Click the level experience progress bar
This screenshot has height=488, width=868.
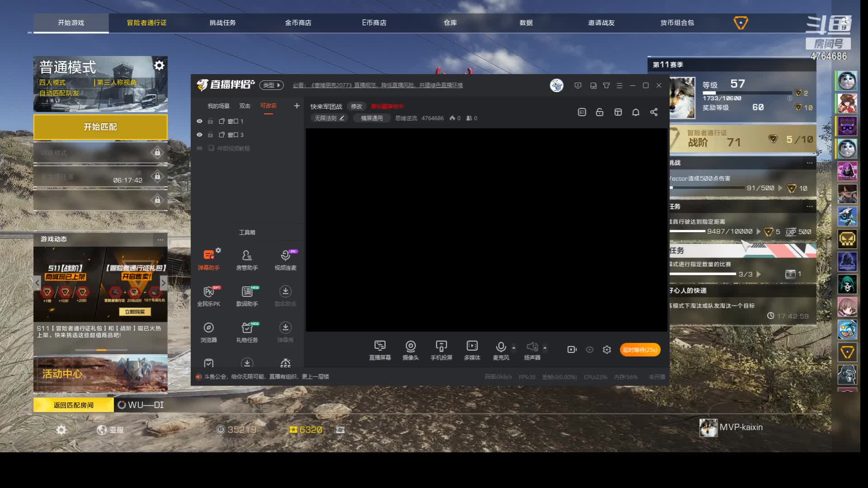click(746, 93)
